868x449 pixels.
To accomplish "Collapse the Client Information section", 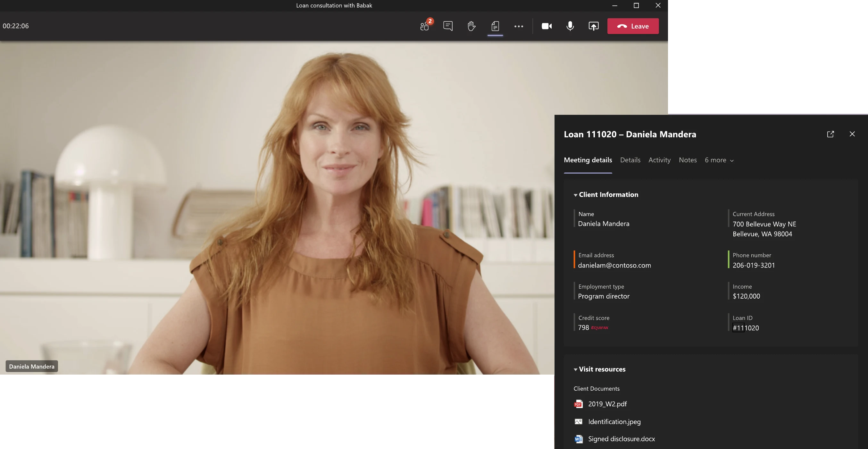I will click(x=576, y=195).
